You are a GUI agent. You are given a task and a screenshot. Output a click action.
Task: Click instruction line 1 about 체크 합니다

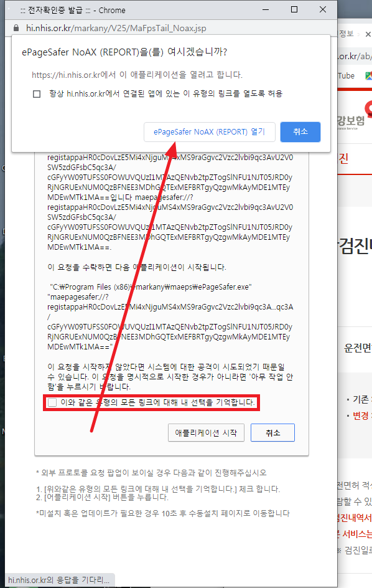(158, 489)
